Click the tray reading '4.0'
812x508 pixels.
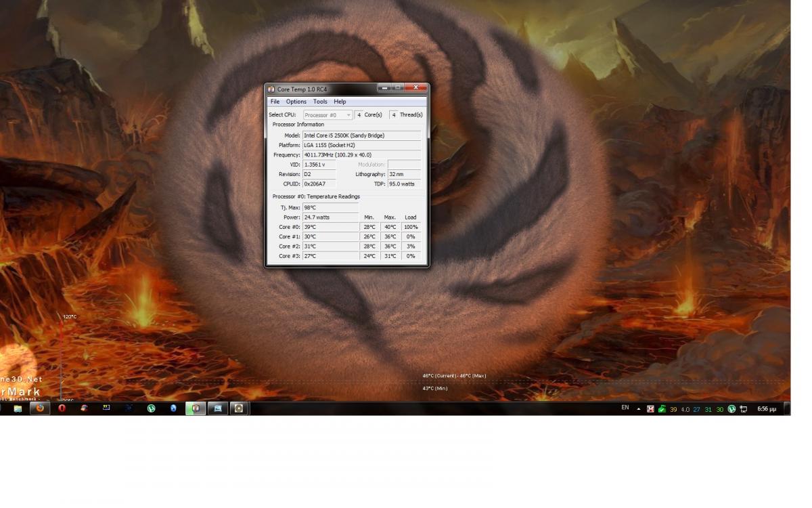click(685, 409)
